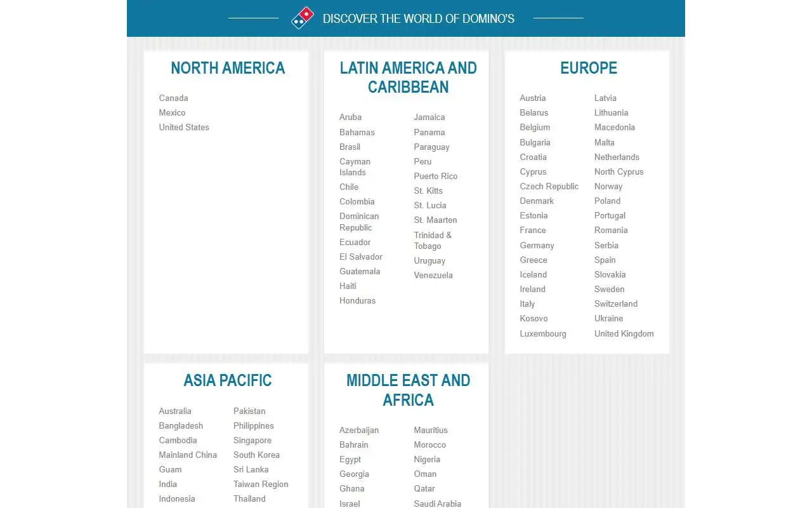Open the Guatemala link
Screen dimensions: 812x508
[360, 271]
